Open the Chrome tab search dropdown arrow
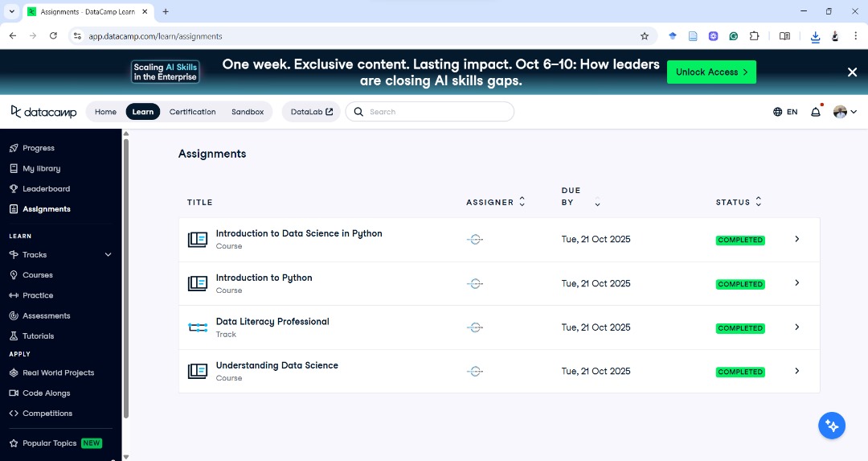Viewport: 868px width, 461px height. 11,11
